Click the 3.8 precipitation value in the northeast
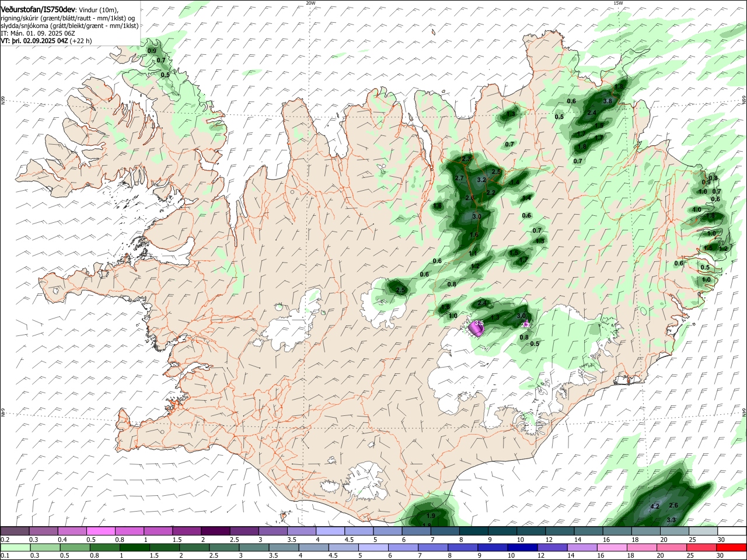 tap(607, 101)
